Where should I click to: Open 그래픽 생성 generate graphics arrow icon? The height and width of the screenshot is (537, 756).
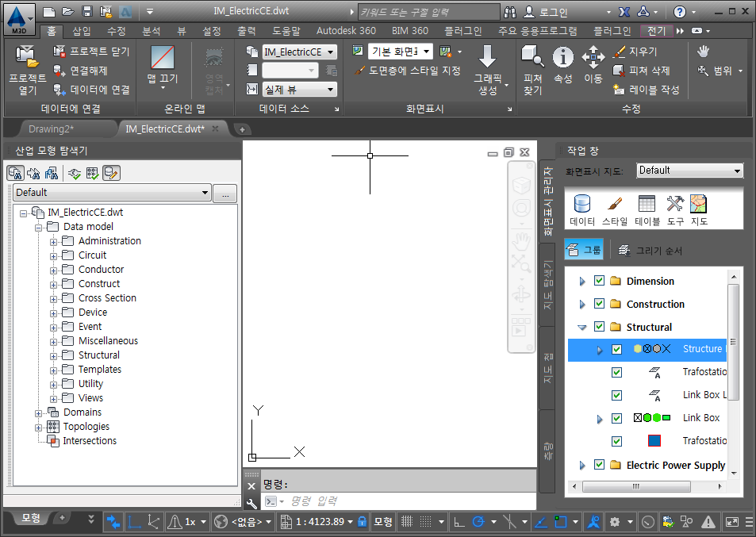pos(487,57)
